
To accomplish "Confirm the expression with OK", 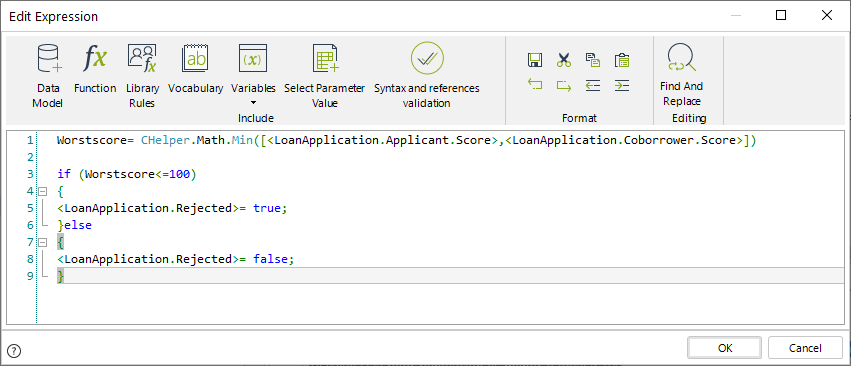I will 725,348.
